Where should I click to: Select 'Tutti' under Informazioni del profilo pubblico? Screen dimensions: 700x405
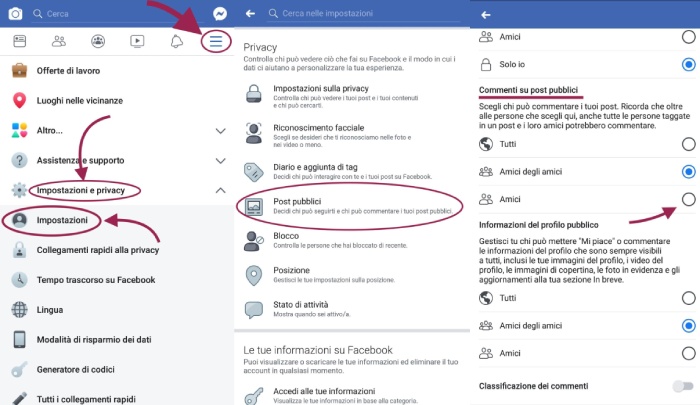click(x=688, y=298)
